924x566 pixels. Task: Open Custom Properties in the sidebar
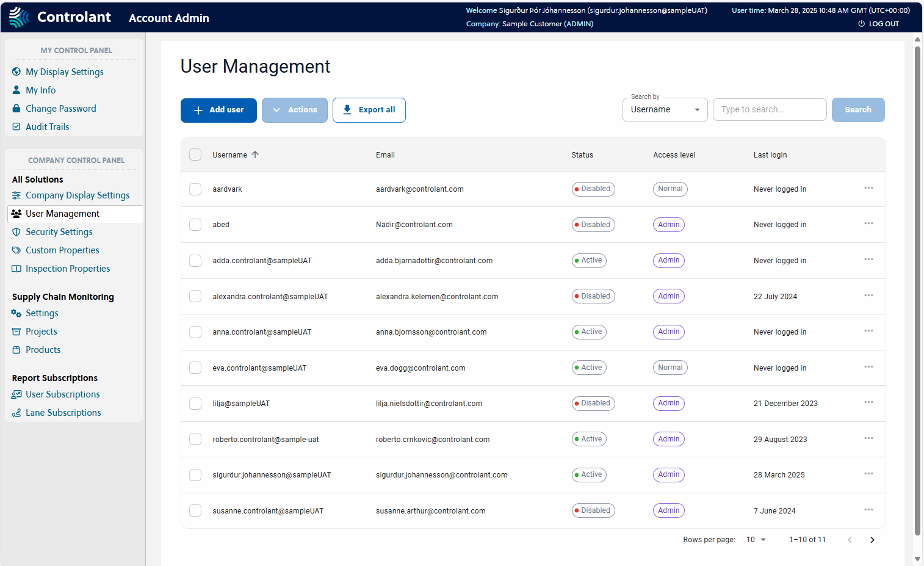tap(62, 250)
